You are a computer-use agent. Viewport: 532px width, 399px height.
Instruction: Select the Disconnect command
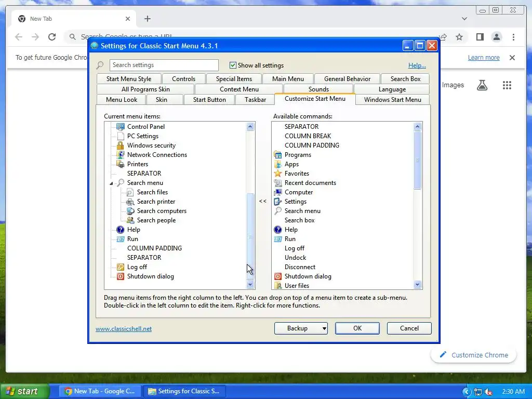click(x=300, y=267)
